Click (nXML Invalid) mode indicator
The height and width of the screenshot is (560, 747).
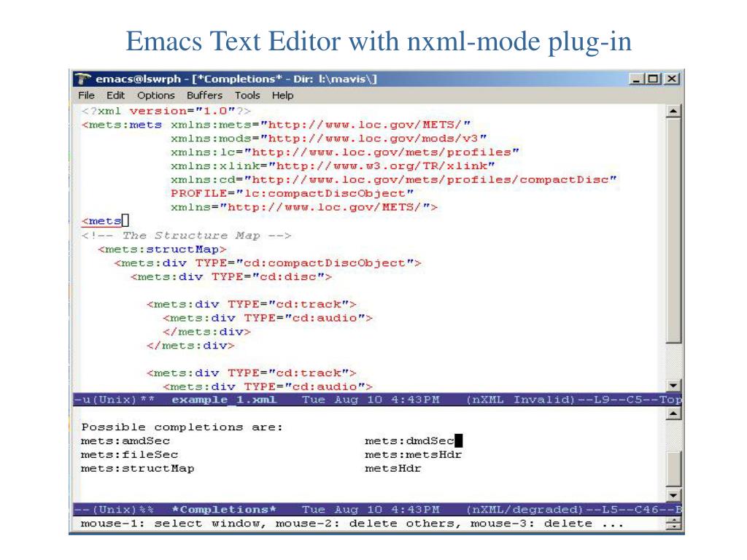(x=521, y=400)
